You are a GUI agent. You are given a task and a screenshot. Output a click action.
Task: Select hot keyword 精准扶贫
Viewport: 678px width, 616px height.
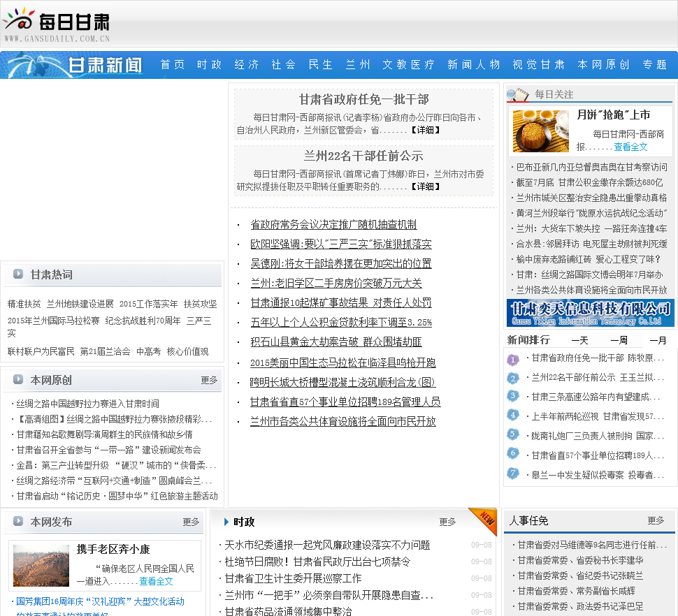click(x=24, y=304)
